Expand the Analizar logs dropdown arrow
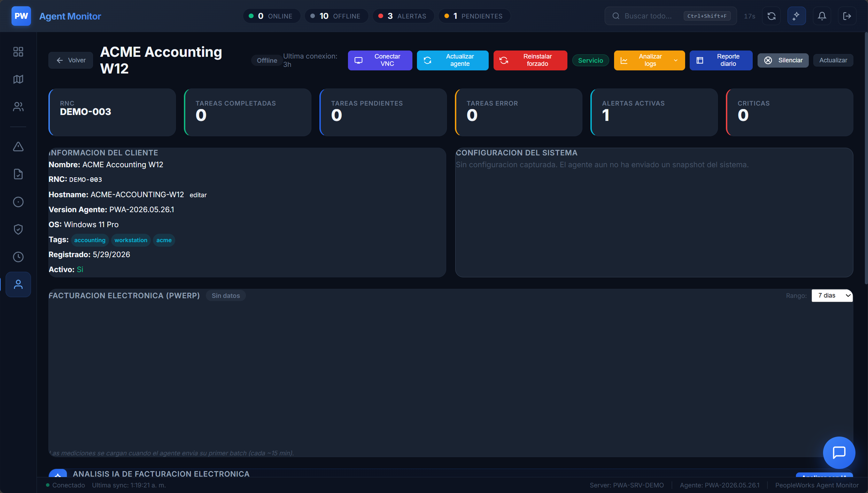This screenshot has height=493, width=868. 676,60
